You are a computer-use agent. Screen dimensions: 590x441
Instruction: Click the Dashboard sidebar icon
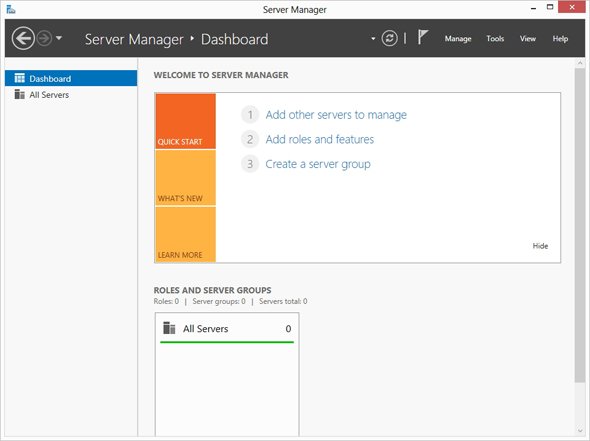(x=20, y=78)
